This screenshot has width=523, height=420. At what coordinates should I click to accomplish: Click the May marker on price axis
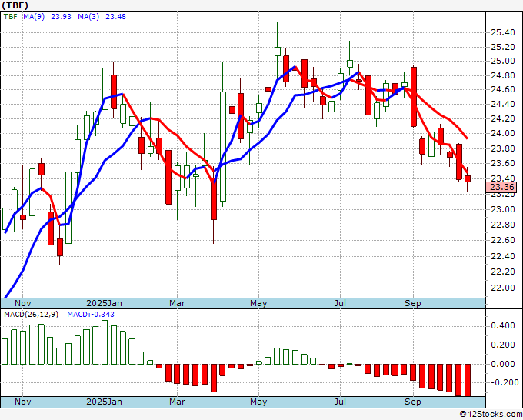258,303
